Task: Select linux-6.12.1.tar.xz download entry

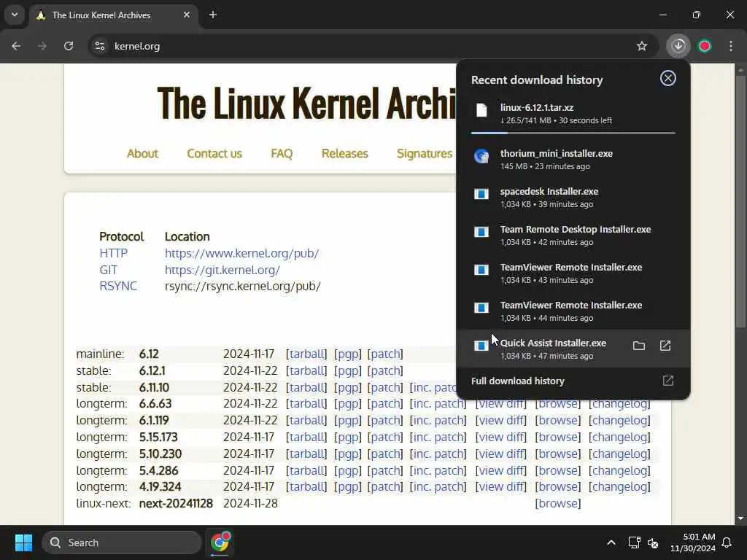Action: coord(573,114)
